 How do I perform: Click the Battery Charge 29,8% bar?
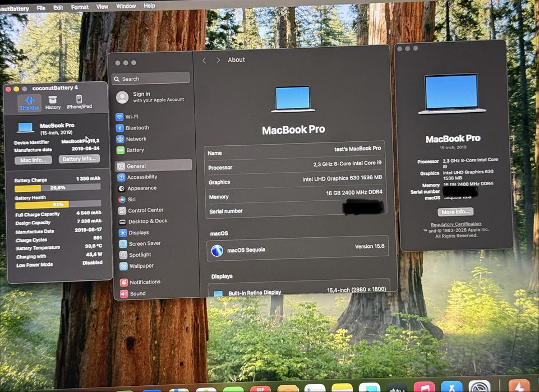pos(57,187)
